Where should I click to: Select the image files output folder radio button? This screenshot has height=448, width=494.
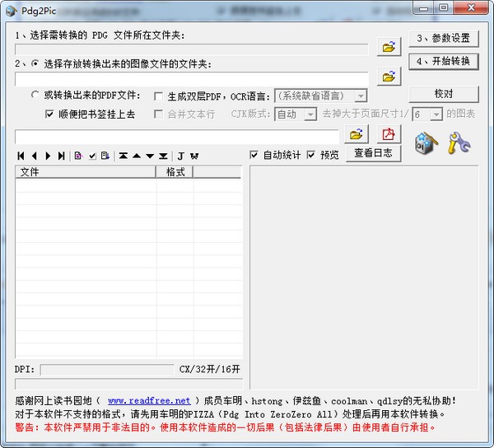coord(35,63)
